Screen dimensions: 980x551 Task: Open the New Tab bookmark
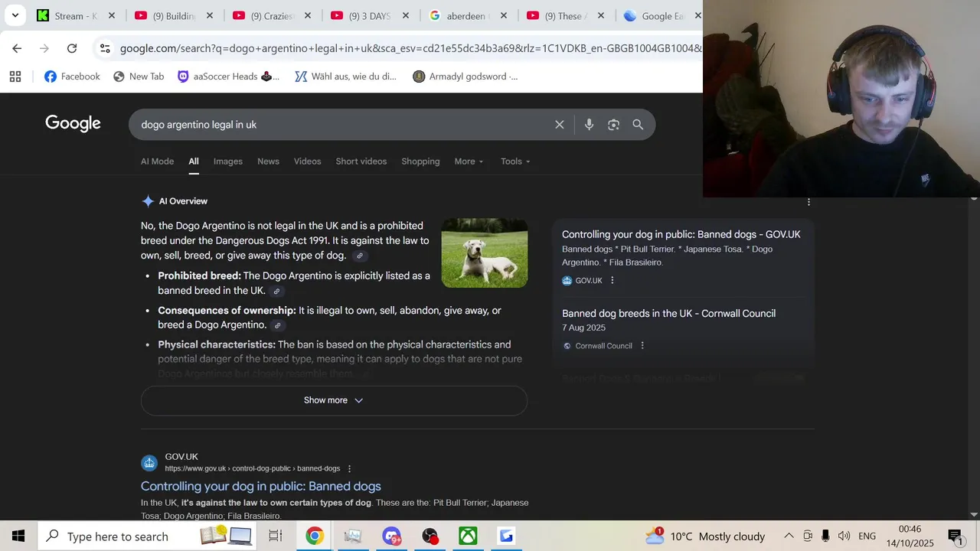(x=139, y=77)
